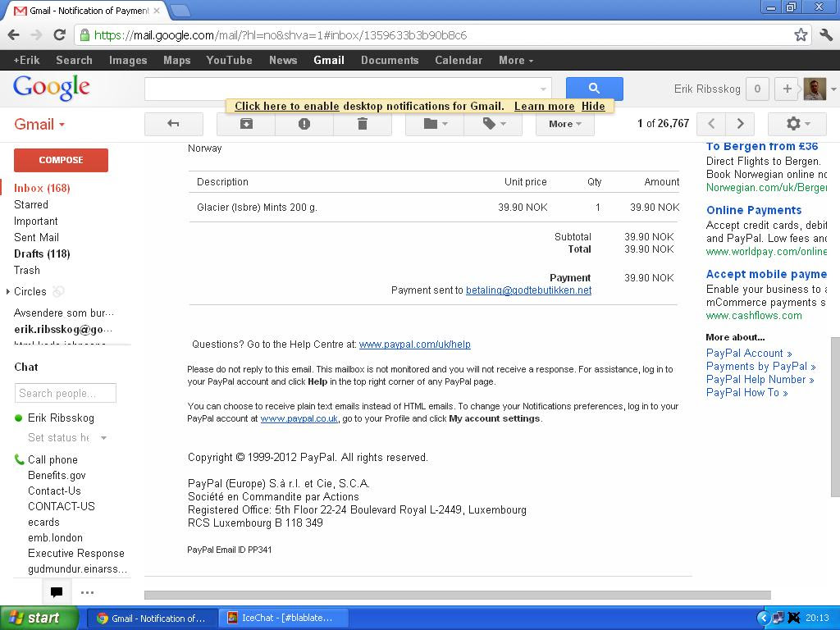840x630 pixels.
Task: Open the Trash folder
Action: [x=27, y=271]
